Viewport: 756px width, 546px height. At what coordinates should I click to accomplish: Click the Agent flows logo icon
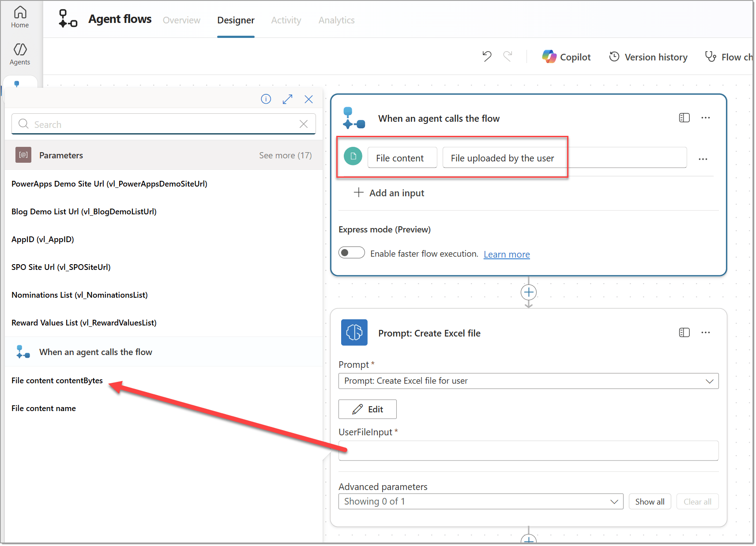[x=68, y=19]
